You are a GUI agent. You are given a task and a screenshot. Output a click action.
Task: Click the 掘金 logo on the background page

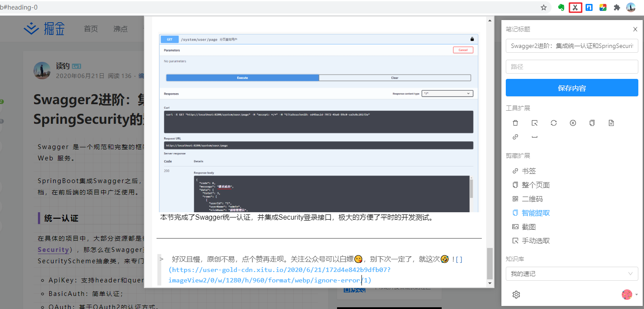(44, 29)
